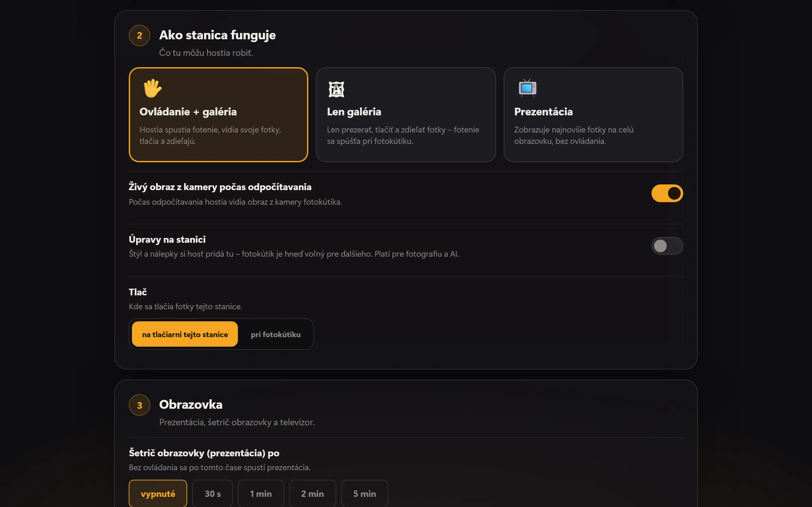Image resolution: width=812 pixels, height=507 pixels.
Task: Click the television presentation icon
Action: pos(527,88)
